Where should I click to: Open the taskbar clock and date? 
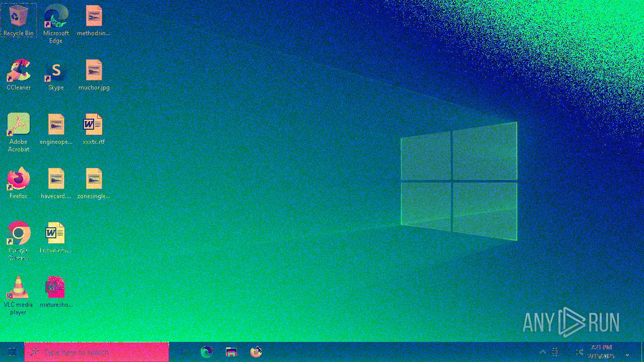tap(601, 352)
